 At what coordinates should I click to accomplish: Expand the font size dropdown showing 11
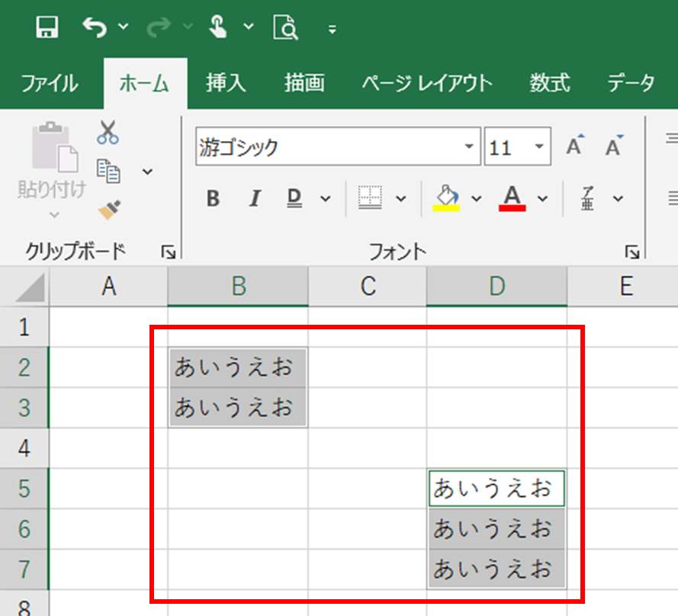(x=539, y=147)
